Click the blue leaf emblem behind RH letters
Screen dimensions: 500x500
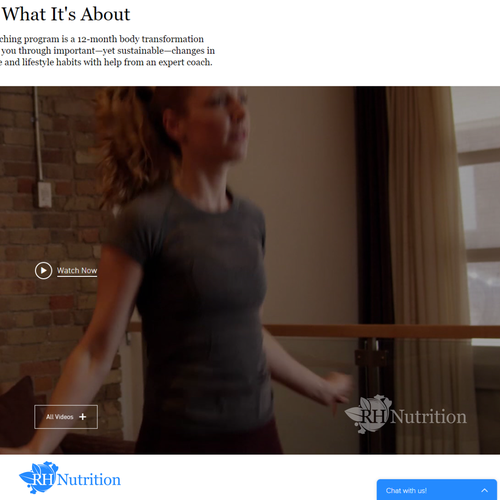point(38,477)
